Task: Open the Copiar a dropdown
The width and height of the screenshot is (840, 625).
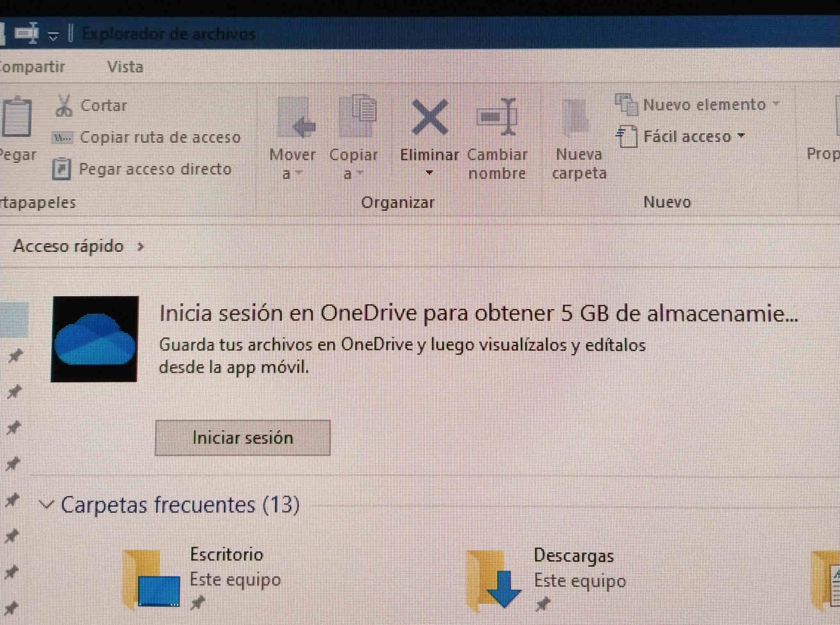Action: tap(354, 140)
